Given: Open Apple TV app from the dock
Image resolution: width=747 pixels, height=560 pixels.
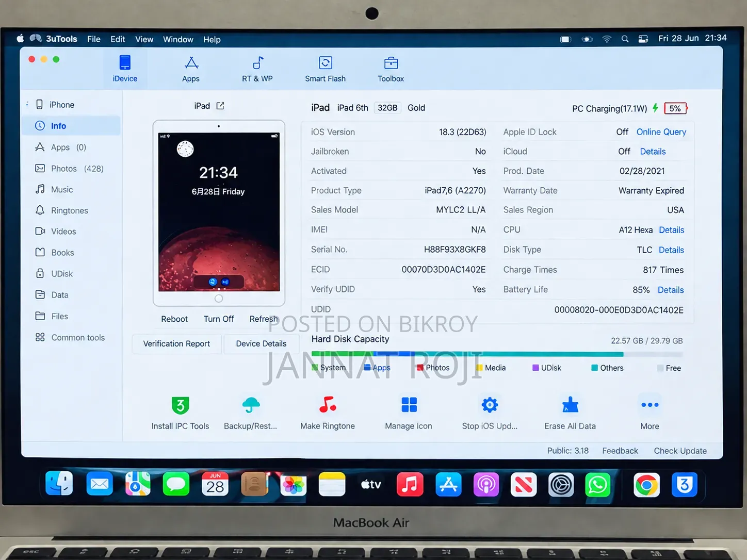Looking at the screenshot, I should click(x=371, y=485).
